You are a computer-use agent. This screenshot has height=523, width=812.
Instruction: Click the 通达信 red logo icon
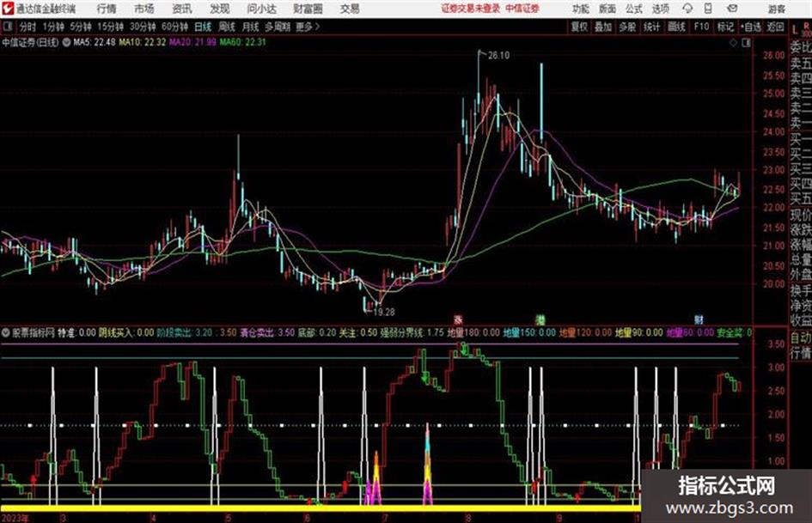(x=8, y=9)
